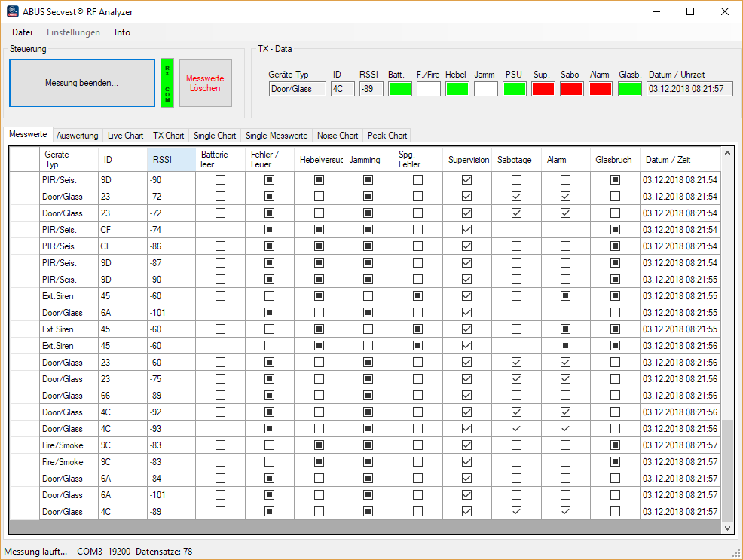
Task: Click the green Batt. status indicator
Action: coord(400,89)
